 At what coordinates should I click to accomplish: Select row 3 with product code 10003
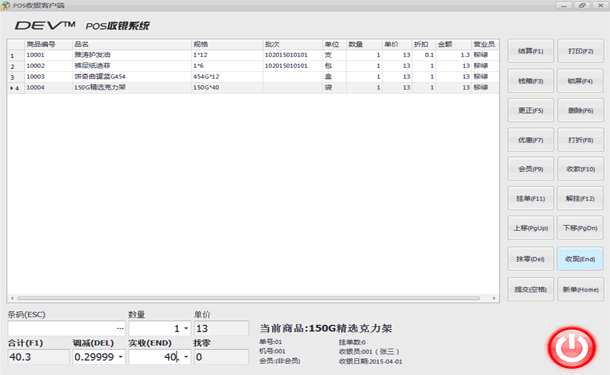click(x=253, y=77)
